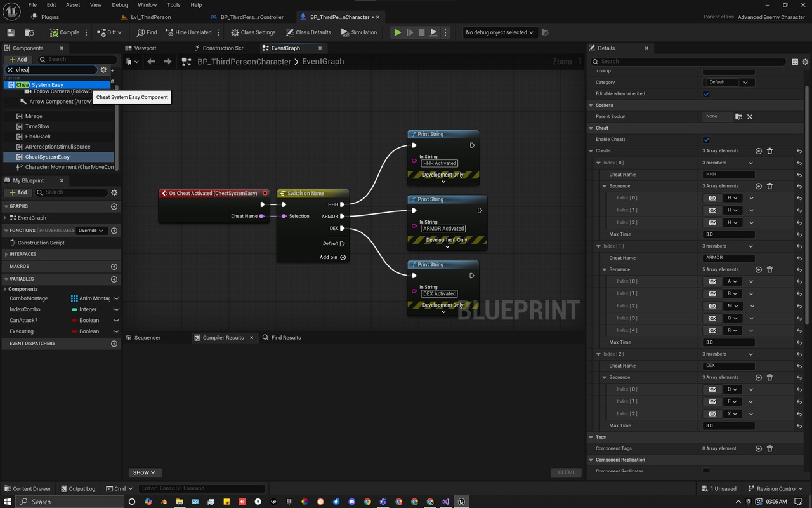Click the gear icon beside the 'chea' search box
Image resolution: width=812 pixels, height=508 pixels.
click(x=103, y=70)
